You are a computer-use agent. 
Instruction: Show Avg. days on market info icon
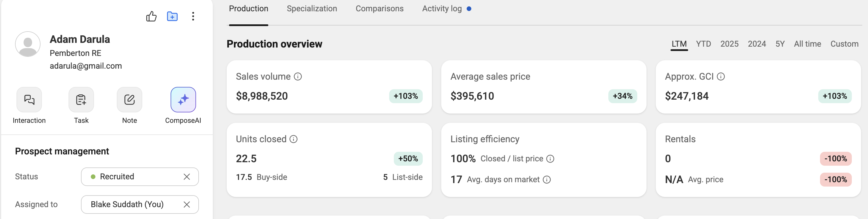[x=547, y=180]
